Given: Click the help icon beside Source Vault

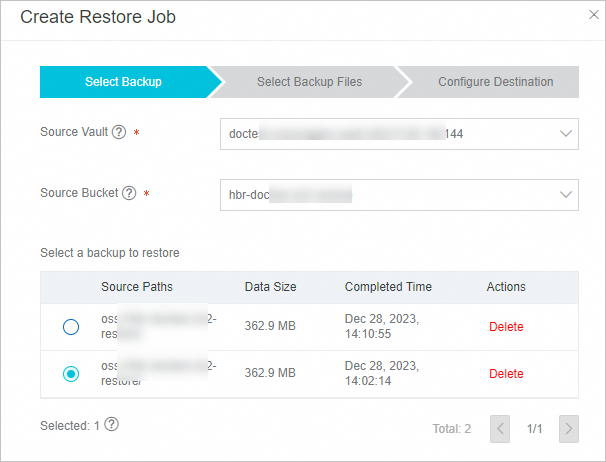Looking at the screenshot, I should click(x=119, y=132).
